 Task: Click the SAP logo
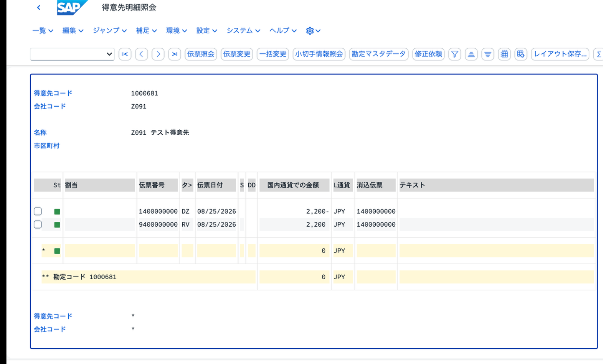point(72,8)
